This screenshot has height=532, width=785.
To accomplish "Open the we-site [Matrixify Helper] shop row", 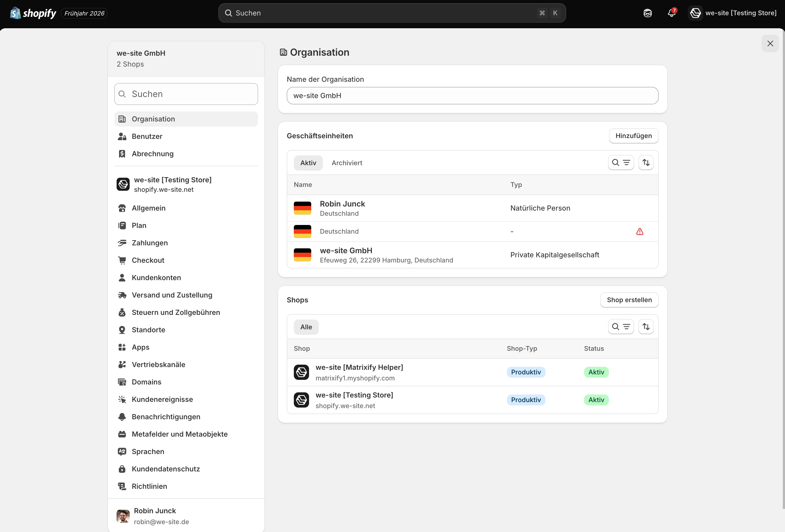I will pos(472,372).
